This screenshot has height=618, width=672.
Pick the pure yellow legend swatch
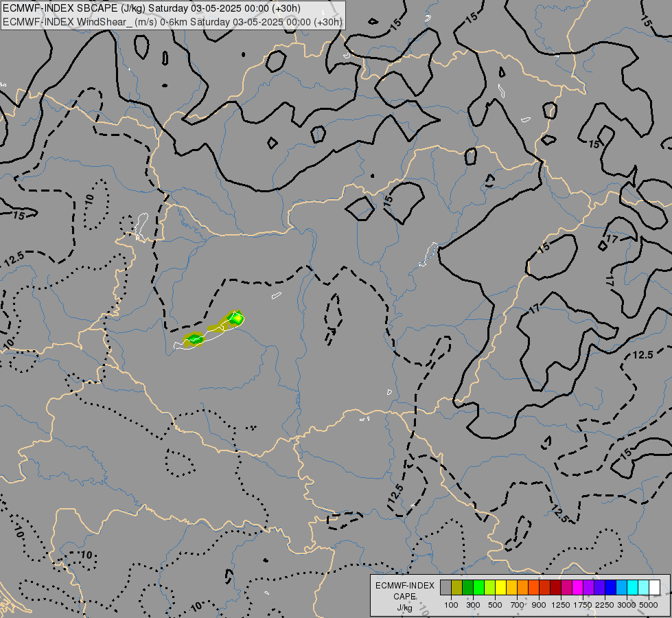[x=500, y=587]
